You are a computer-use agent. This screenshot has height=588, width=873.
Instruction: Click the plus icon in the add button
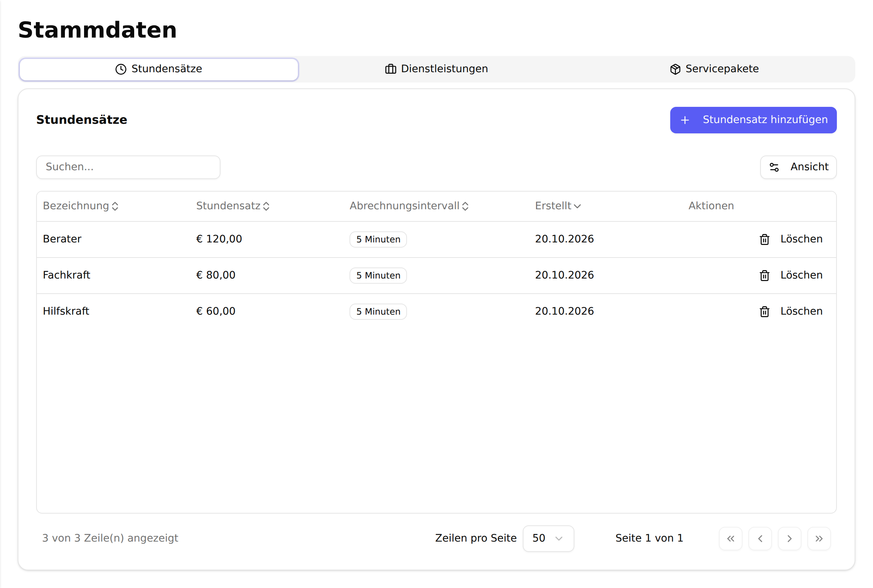click(x=685, y=120)
